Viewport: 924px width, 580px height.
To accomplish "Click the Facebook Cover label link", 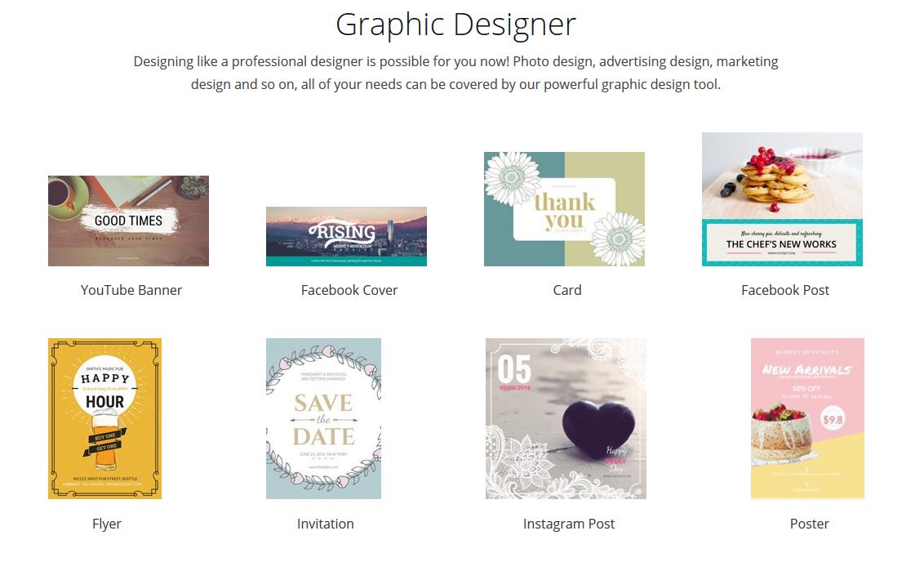I will pyautogui.click(x=349, y=290).
